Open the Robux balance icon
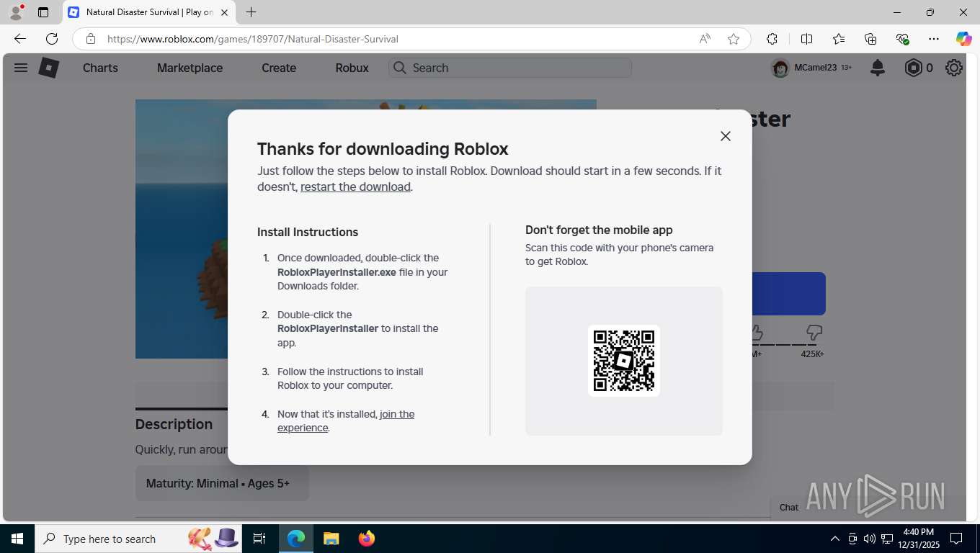 click(x=913, y=68)
